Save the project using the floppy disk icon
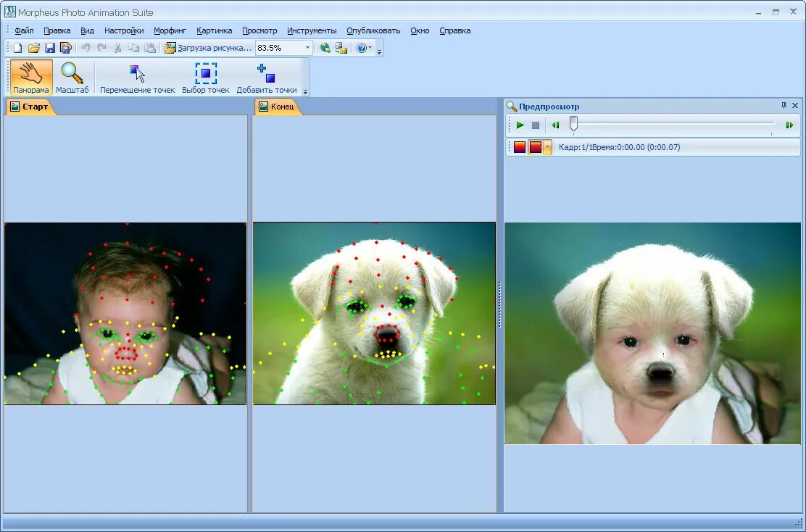 pyautogui.click(x=50, y=48)
